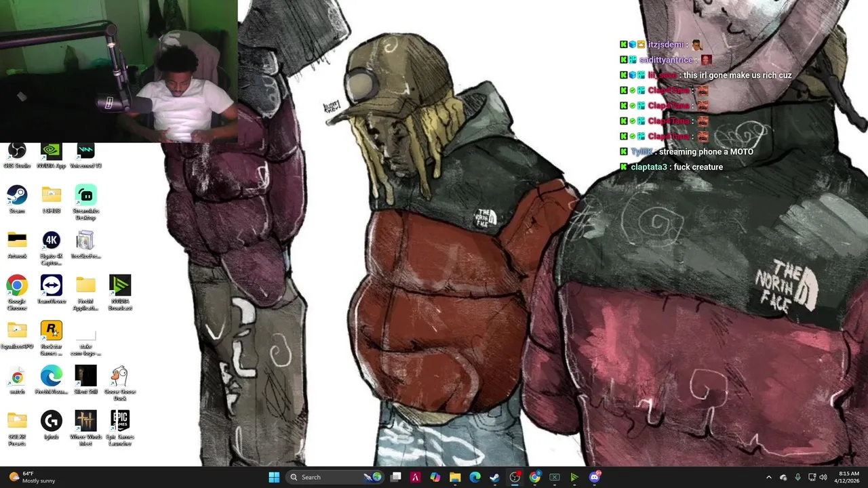Switch to Steam in the taskbar
The width and height of the screenshot is (868, 488).
point(495,477)
